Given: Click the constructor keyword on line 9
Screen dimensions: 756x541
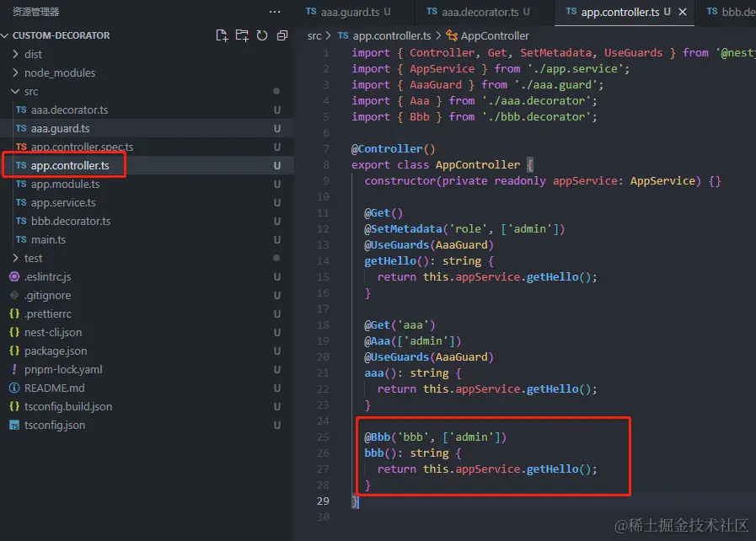Looking at the screenshot, I should (x=399, y=181).
